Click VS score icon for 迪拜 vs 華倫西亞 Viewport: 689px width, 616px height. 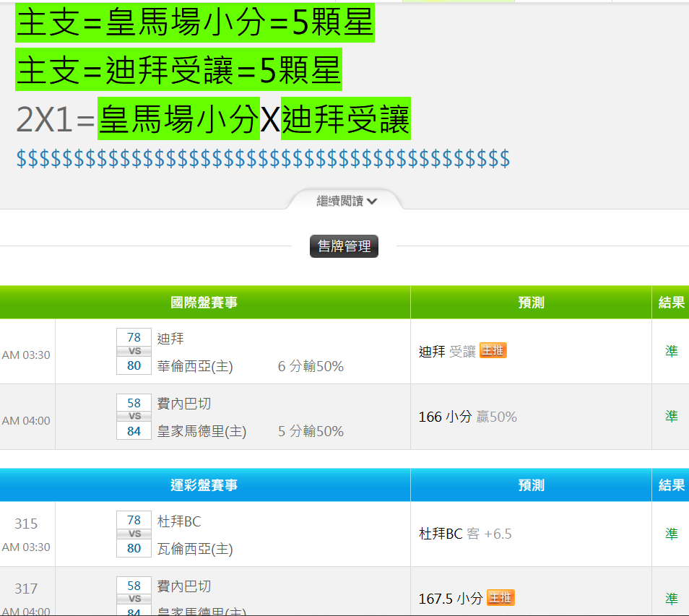click(134, 352)
